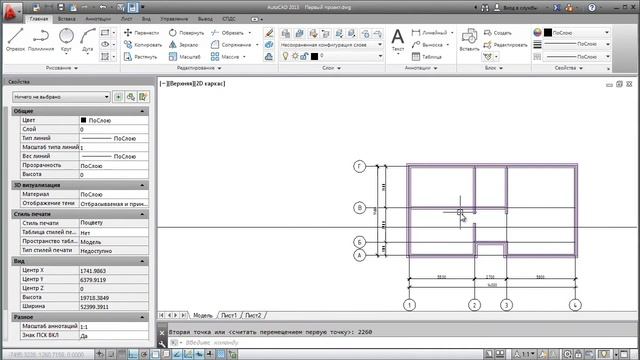Collapse the 3D визуализация section

(142, 185)
